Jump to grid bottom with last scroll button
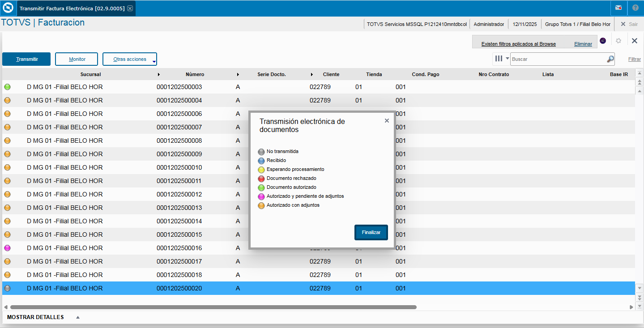Screen dimensions: 644x328 pyautogui.click(x=640, y=306)
